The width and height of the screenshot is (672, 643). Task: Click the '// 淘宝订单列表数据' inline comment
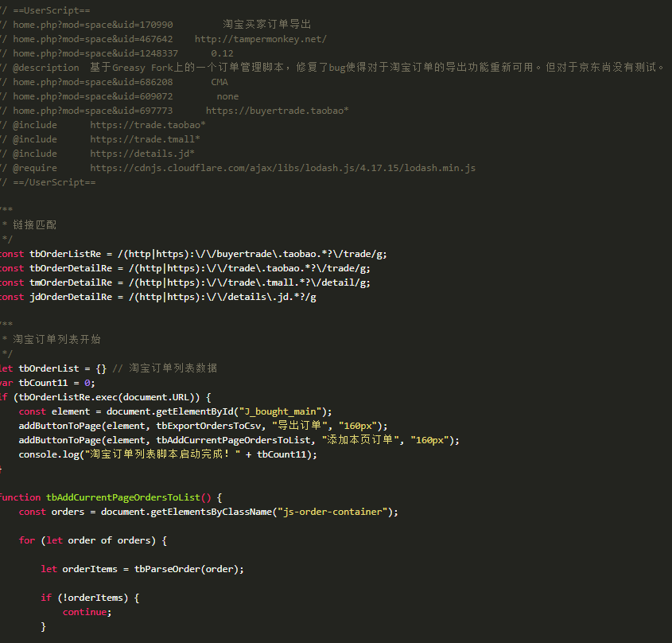point(165,368)
